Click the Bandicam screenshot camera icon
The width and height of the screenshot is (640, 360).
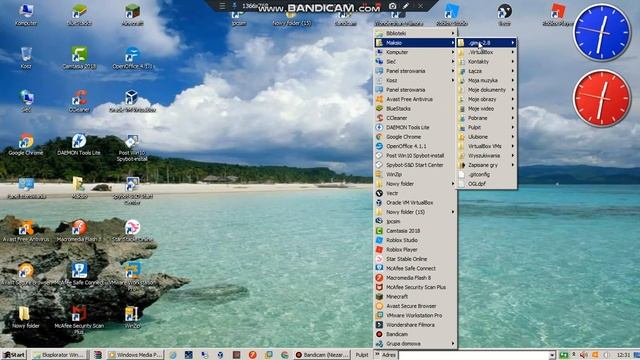pos(392,6)
